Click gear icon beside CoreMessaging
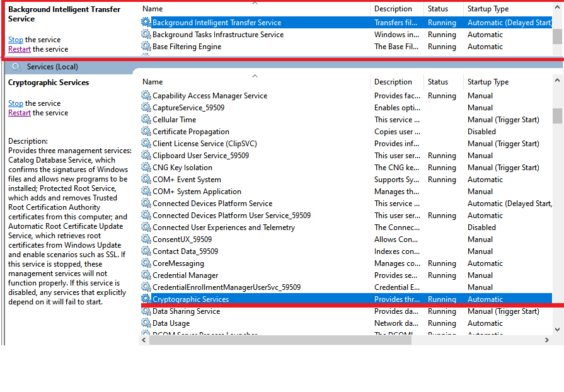The width and height of the screenshot is (564, 392). point(146,263)
